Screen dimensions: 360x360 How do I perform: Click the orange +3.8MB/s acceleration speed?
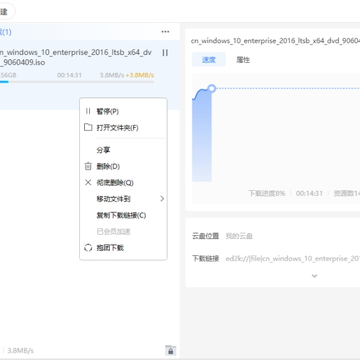(140, 75)
